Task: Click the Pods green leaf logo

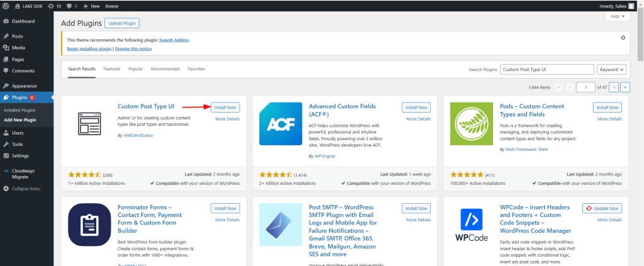Action: pos(472,123)
